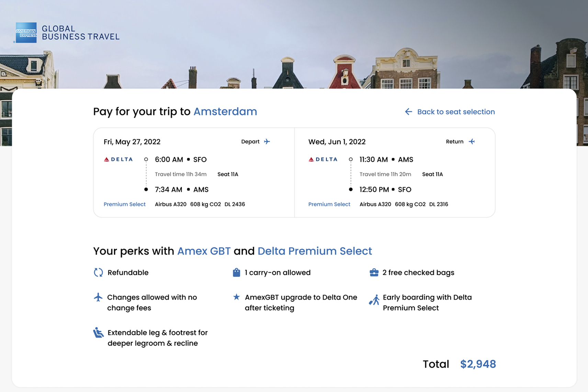Screen dimensions: 588x392
Task: Click the Return airplane icon
Action: click(472, 141)
